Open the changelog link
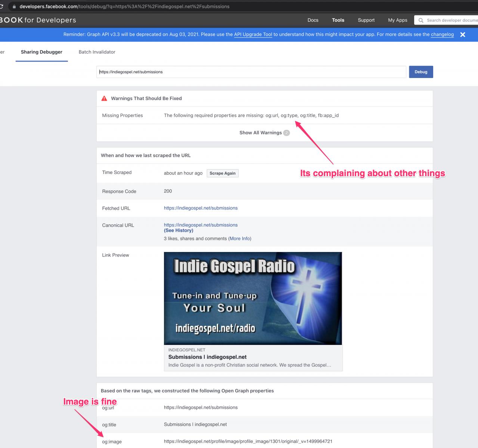 point(442,34)
